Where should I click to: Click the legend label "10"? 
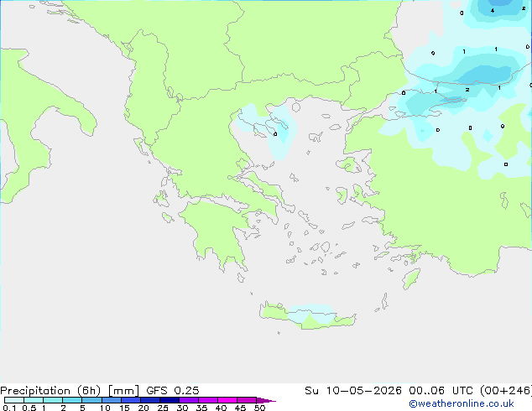105,408
